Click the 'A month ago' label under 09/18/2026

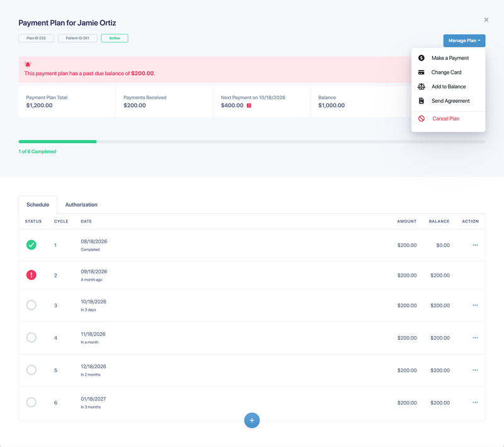click(x=91, y=280)
